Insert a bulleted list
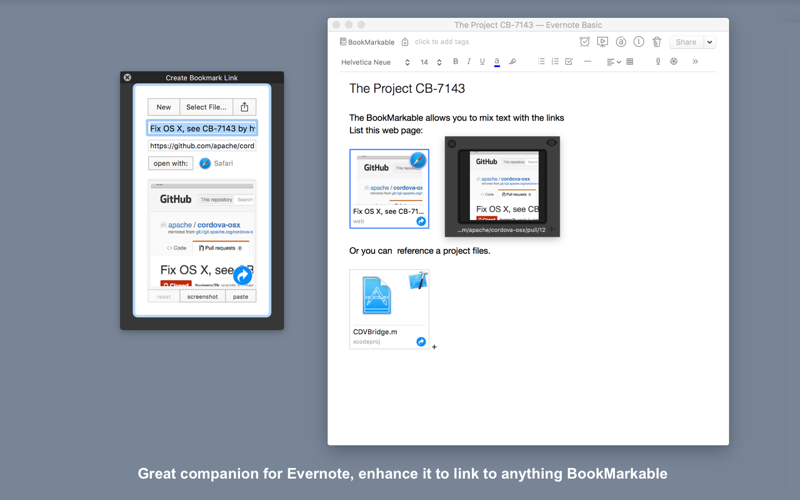 (x=541, y=62)
